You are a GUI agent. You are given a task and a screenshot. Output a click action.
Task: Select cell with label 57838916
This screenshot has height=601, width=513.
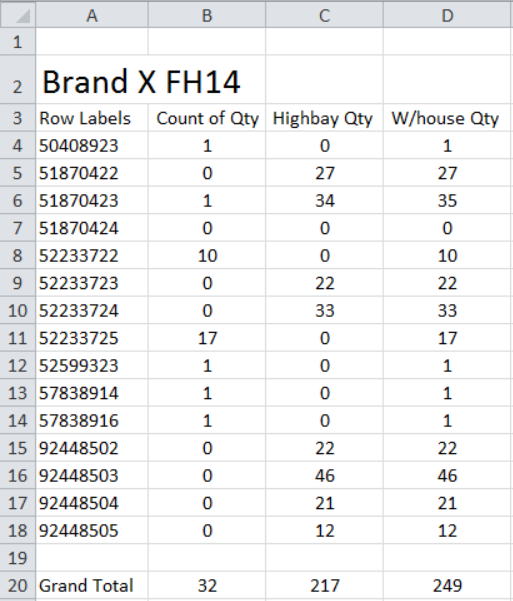(92, 420)
